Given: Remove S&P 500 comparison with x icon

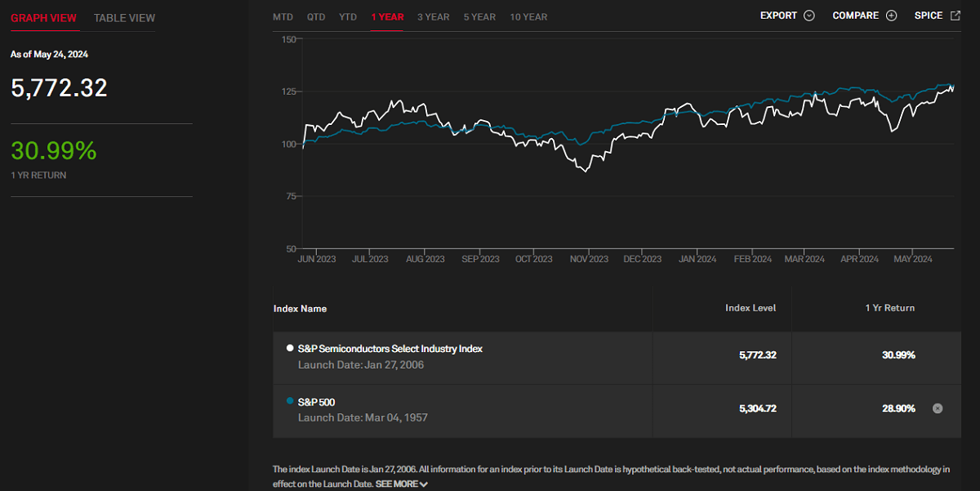Looking at the screenshot, I should 938,408.
